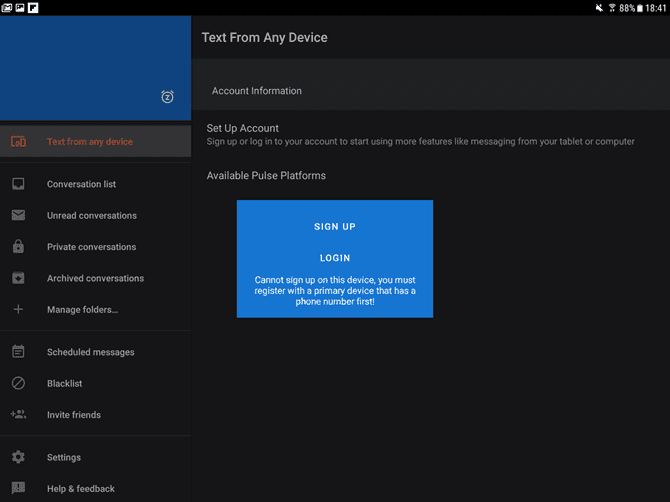Image resolution: width=670 pixels, height=502 pixels.
Task: Click the Text from any device icon
Action: click(18, 142)
